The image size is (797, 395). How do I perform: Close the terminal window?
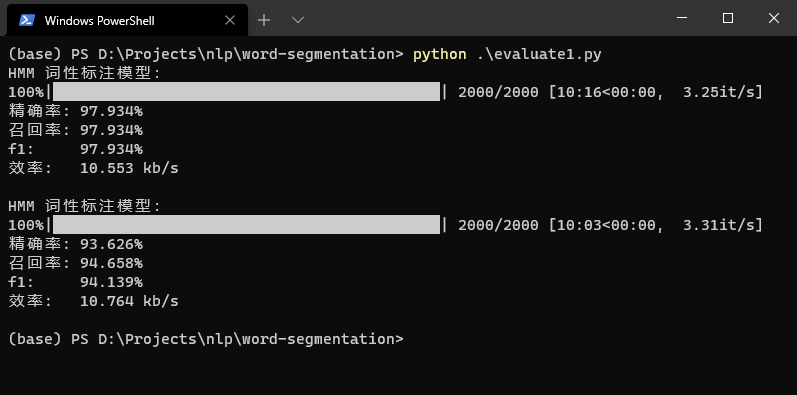coord(774,18)
